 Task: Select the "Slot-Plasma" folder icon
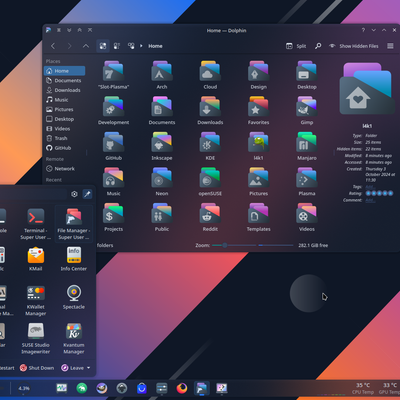pyautogui.click(x=113, y=71)
